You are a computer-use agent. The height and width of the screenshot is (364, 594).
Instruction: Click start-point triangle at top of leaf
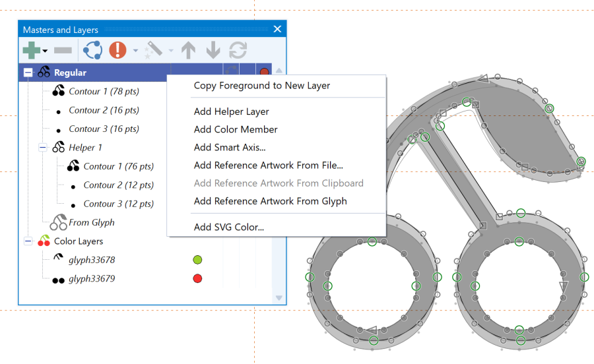[483, 78]
